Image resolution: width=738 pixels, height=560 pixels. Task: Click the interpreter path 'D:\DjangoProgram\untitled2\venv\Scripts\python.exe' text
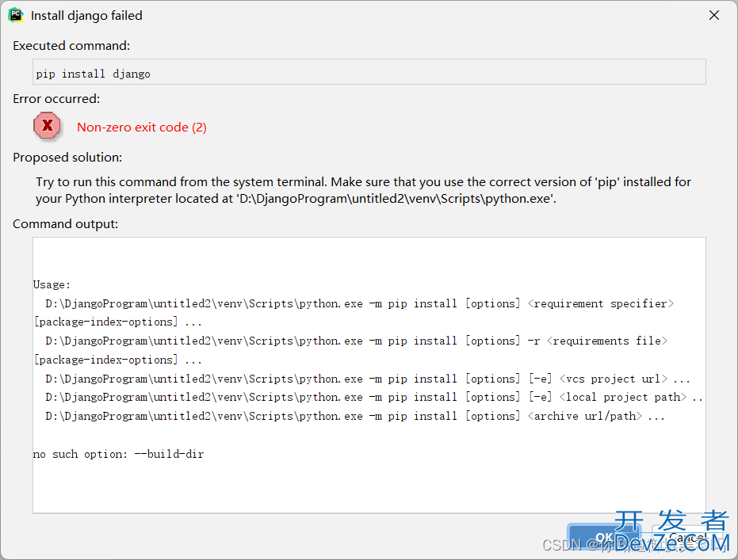(395, 199)
